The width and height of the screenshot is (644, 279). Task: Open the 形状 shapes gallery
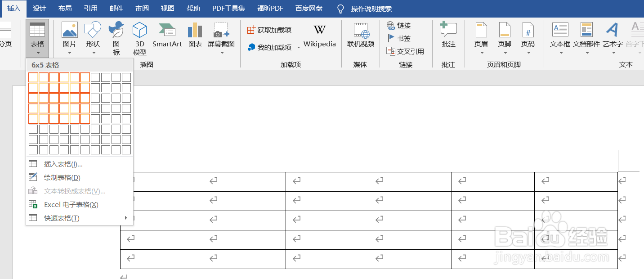tap(93, 36)
